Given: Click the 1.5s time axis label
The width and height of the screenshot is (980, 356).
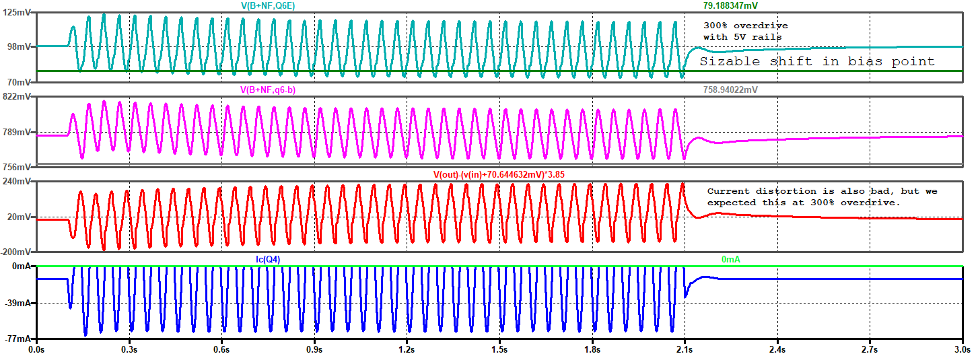Looking at the screenshot, I should click(x=499, y=350).
